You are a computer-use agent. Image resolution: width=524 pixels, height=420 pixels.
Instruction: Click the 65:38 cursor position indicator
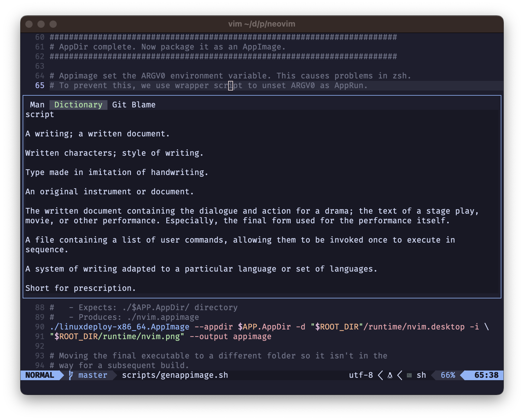tap(486, 375)
